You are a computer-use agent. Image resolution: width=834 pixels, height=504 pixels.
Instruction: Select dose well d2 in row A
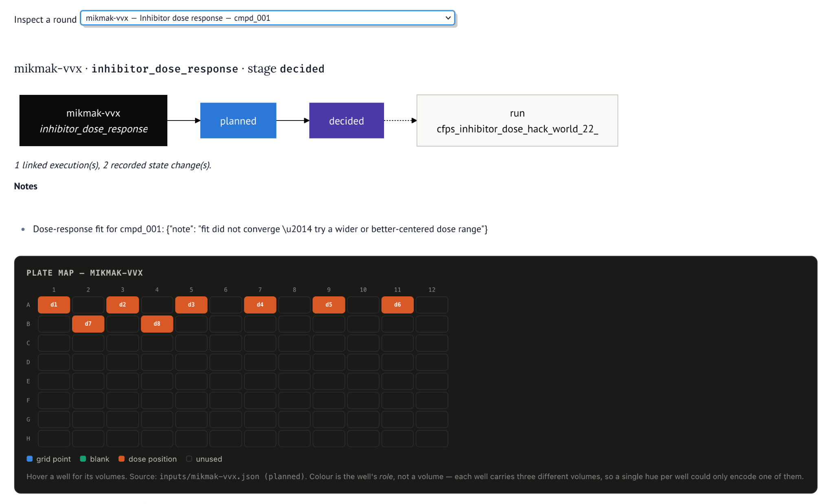(x=123, y=305)
